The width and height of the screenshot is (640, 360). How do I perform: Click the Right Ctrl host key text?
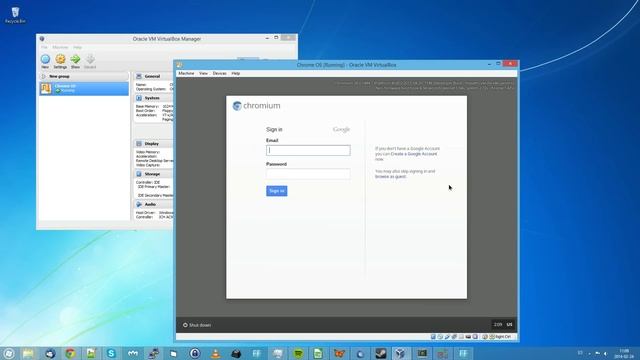503,337
